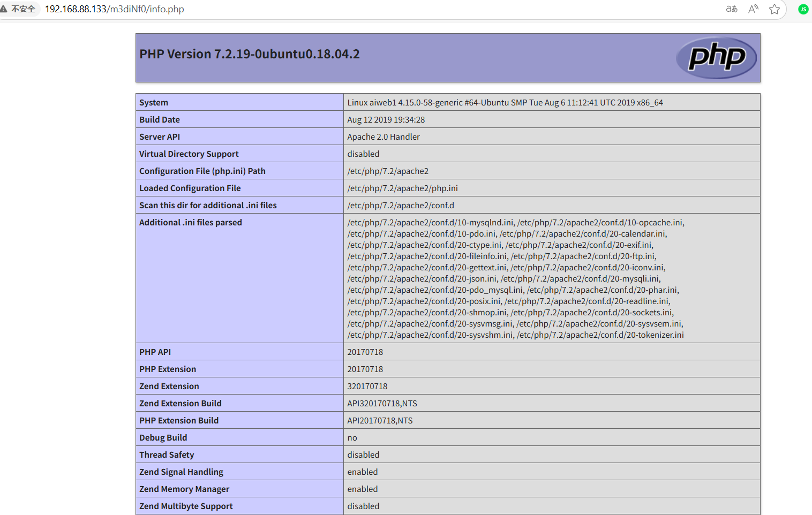Open the Translate (aあ) icon in the toolbar
The width and height of the screenshot is (812, 515).
pos(731,9)
